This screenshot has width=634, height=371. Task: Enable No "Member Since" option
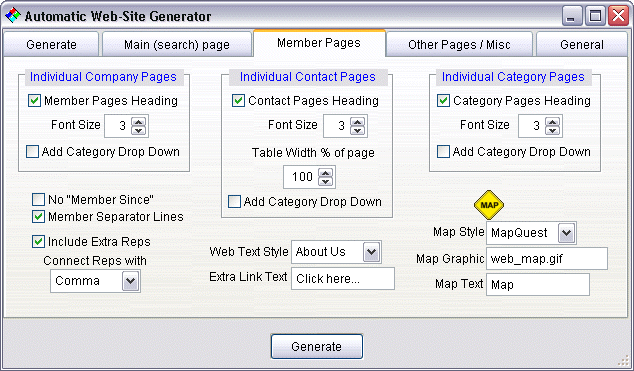tap(38, 199)
